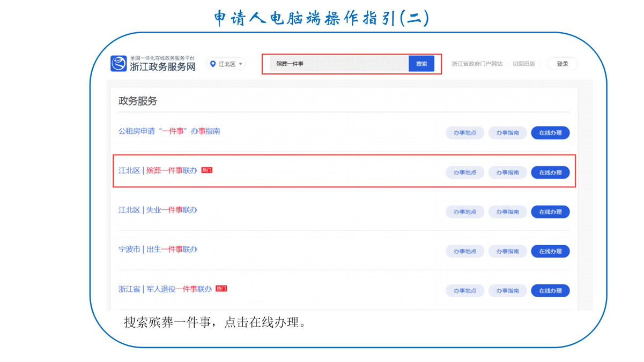Click 在线办理 for 殡葬一件事联办
The width and height of the screenshot is (644, 362).
coord(550,172)
